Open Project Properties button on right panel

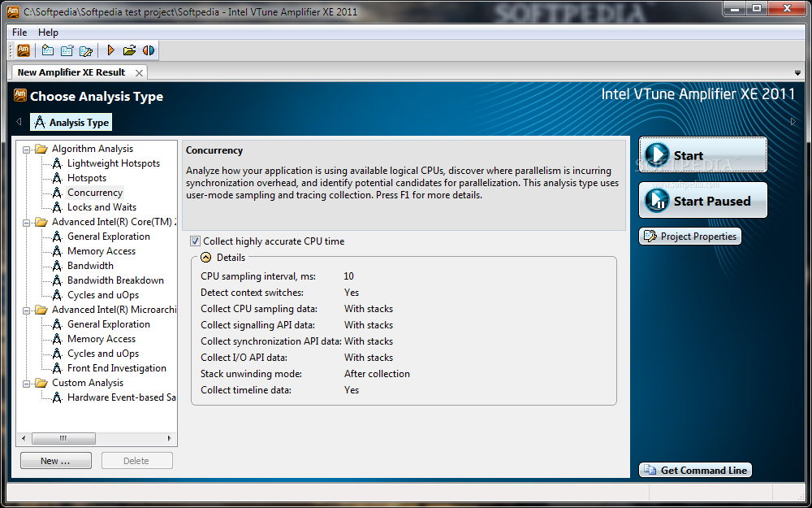click(690, 237)
